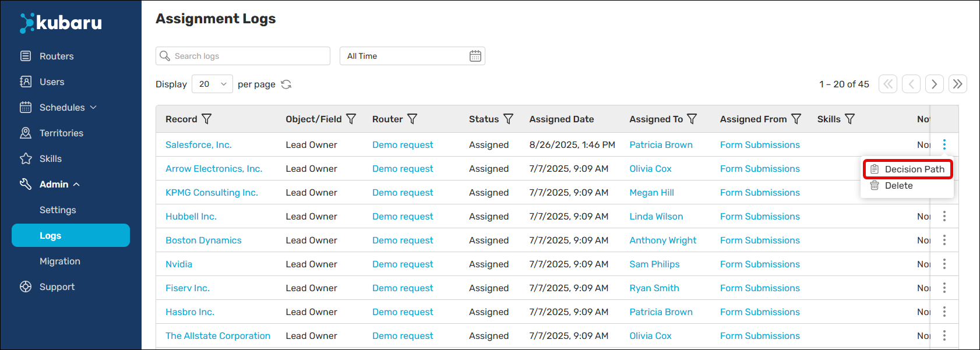980x350 pixels.
Task: Go to next page of logs
Action: click(x=934, y=84)
